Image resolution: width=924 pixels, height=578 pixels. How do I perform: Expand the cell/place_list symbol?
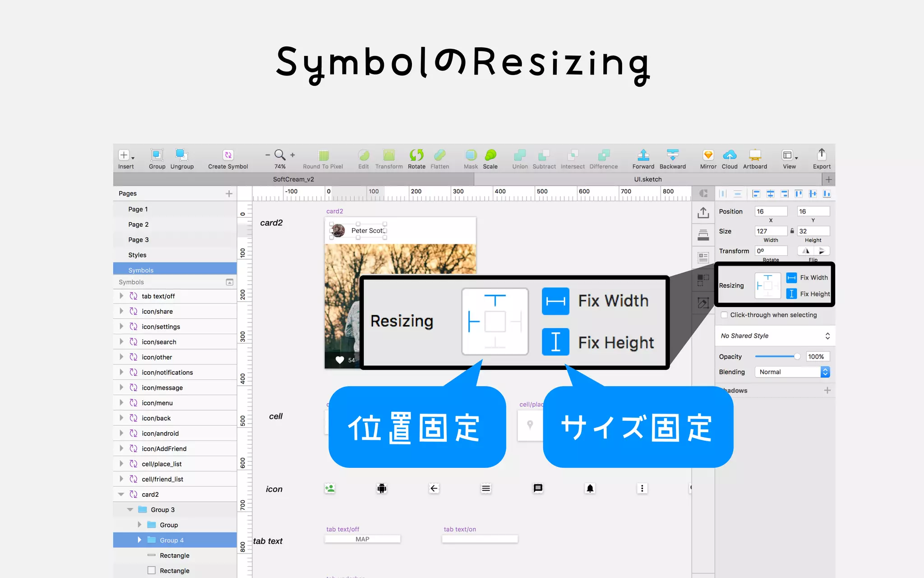coord(121,464)
